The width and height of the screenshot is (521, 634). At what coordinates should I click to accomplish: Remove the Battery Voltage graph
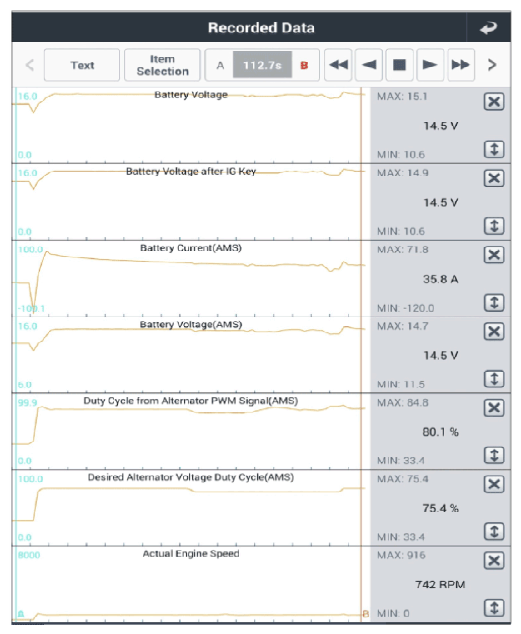click(494, 101)
